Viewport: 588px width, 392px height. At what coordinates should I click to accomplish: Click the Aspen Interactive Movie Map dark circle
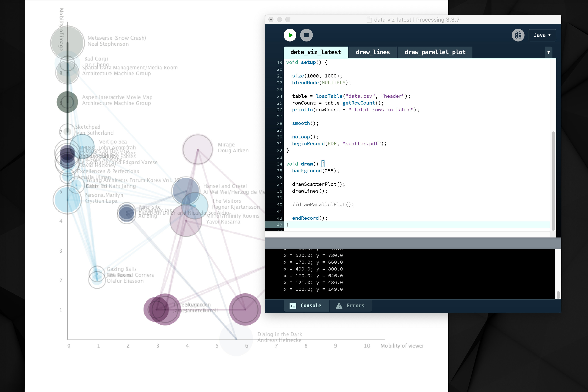[67, 102]
